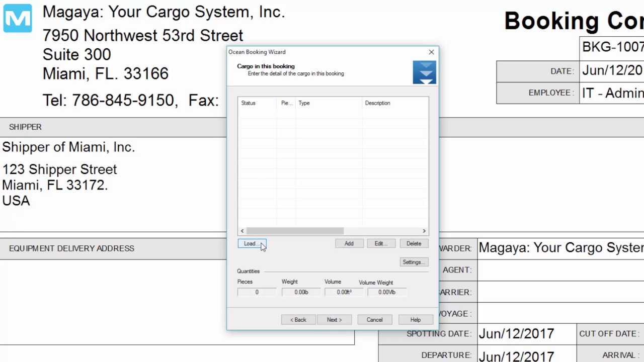Delete the selected cargo item
The width and height of the screenshot is (644, 362).
[414, 243]
